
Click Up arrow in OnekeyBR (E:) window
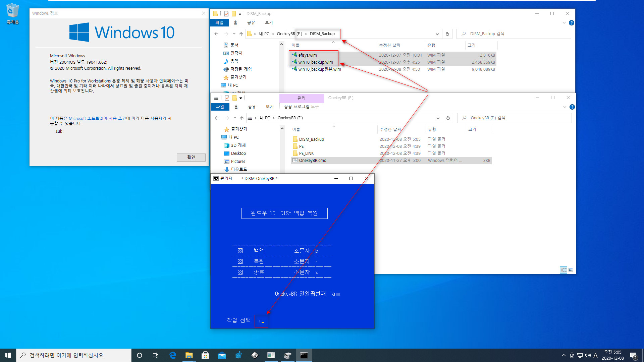tap(242, 118)
